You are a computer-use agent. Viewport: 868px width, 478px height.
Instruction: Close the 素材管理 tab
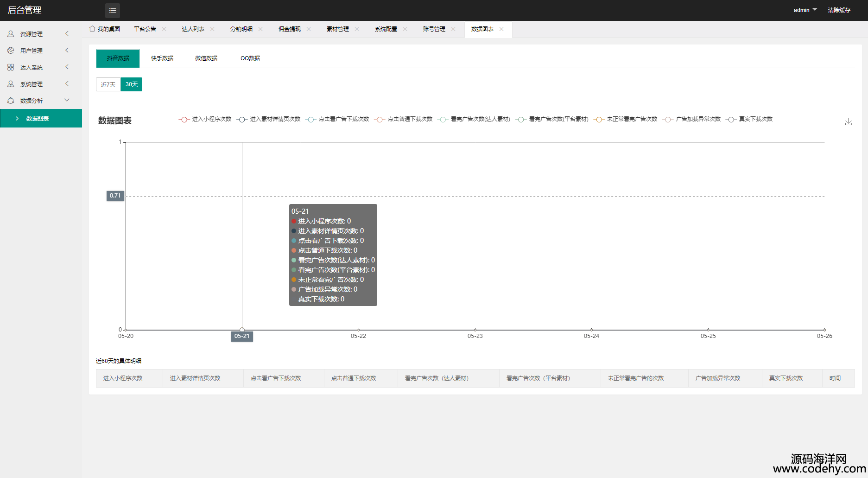pyautogui.click(x=357, y=29)
